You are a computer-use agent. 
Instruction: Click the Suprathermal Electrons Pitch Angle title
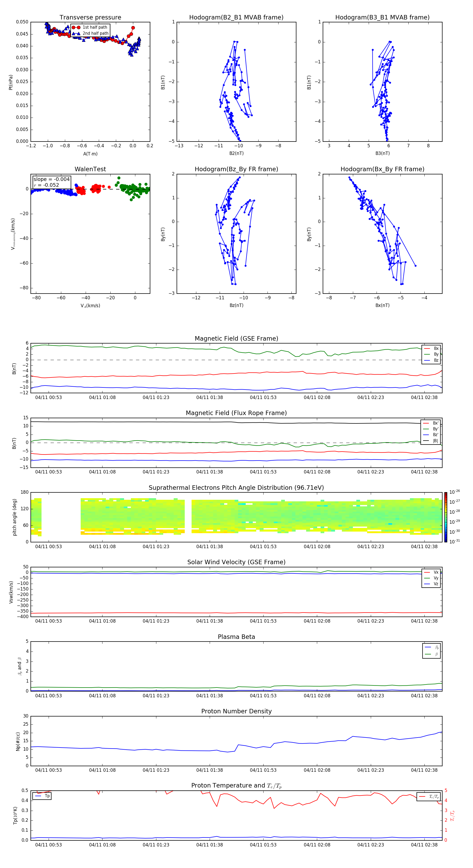[236, 488]
